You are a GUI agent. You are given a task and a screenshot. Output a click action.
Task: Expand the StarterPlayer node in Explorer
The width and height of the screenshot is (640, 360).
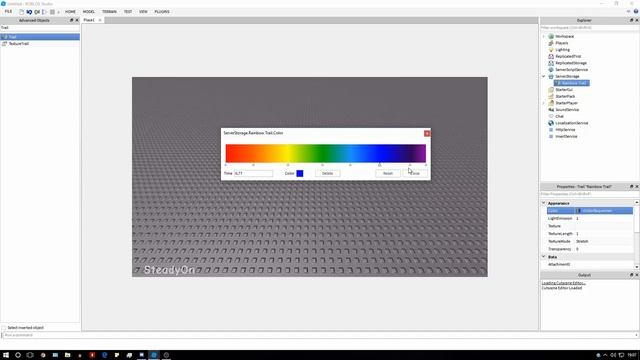[544, 103]
